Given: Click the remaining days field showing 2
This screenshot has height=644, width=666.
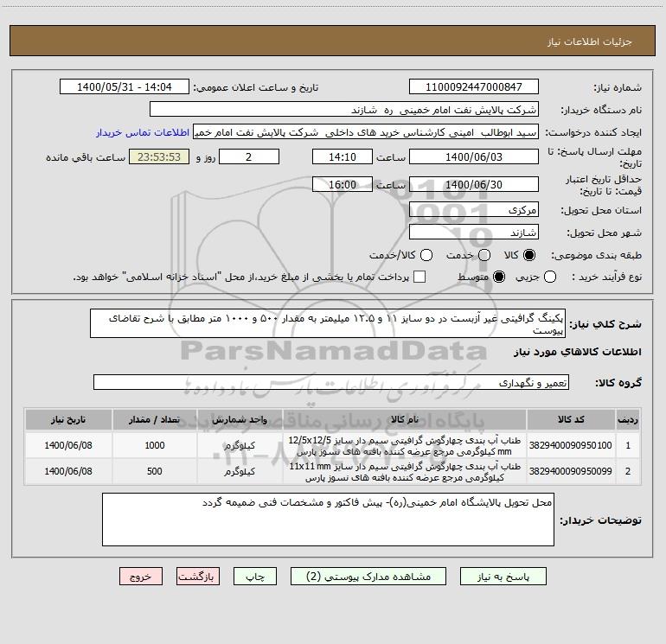Looking at the screenshot, I should pyautogui.click(x=249, y=156).
